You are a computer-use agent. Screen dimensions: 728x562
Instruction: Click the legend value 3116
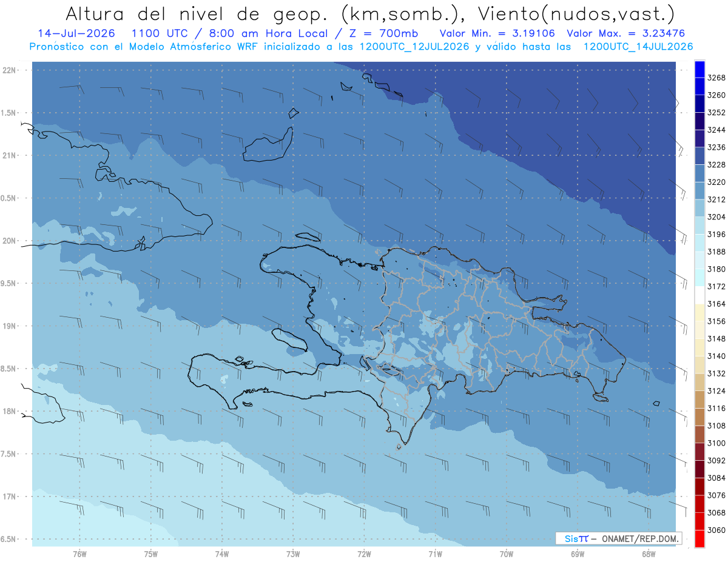coord(716,409)
